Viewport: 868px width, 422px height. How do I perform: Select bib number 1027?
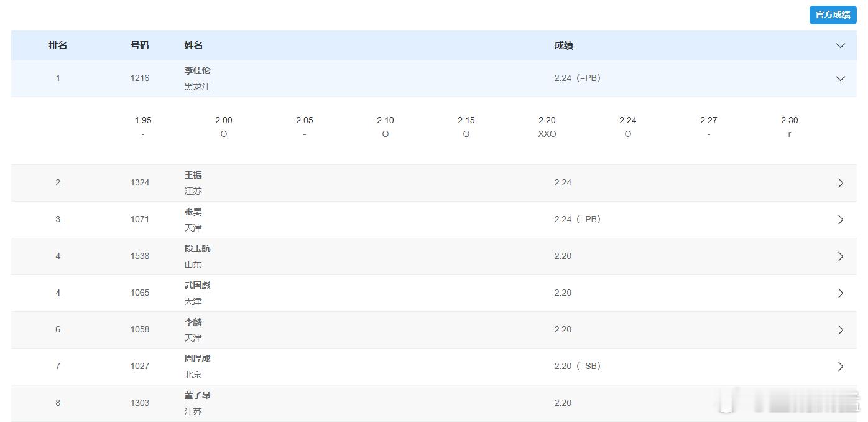coord(140,366)
